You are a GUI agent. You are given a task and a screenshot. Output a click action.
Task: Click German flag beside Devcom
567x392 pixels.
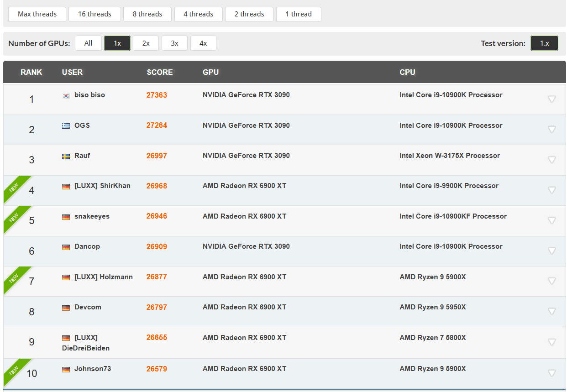tap(66, 308)
